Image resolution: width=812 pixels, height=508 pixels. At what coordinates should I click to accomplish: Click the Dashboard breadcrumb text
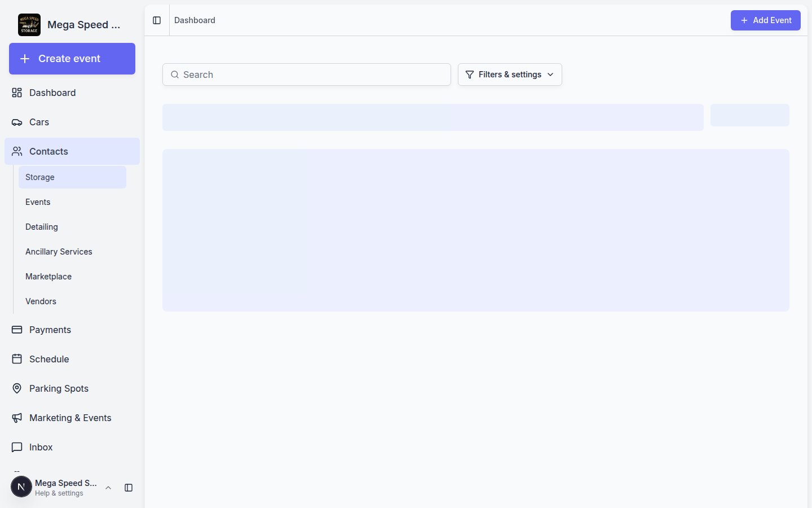pyautogui.click(x=195, y=20)
